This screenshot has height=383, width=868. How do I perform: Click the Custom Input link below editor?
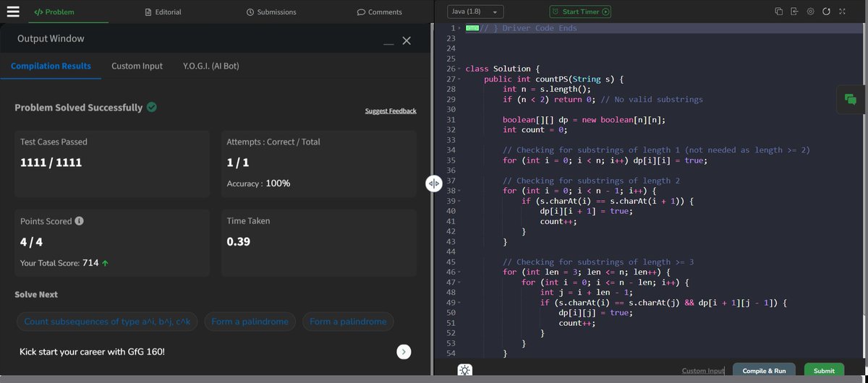tap(702, 371)
